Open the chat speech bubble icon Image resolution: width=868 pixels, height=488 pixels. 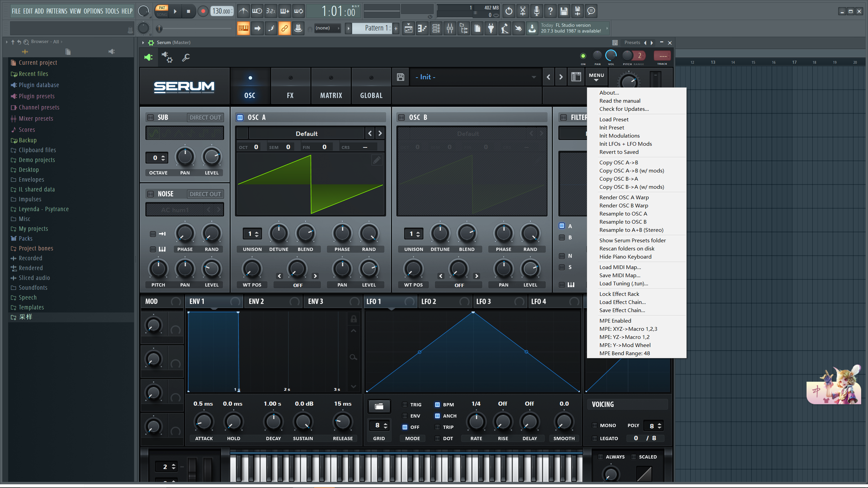[x=591, y=11]
